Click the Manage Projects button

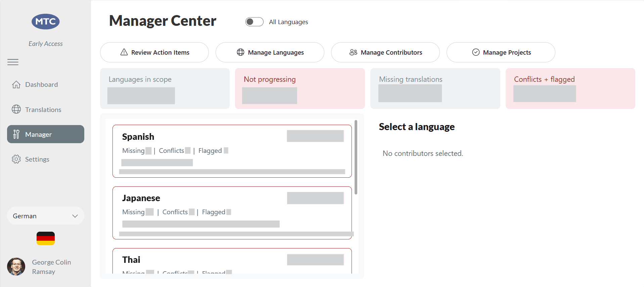[x=501, y=52]
